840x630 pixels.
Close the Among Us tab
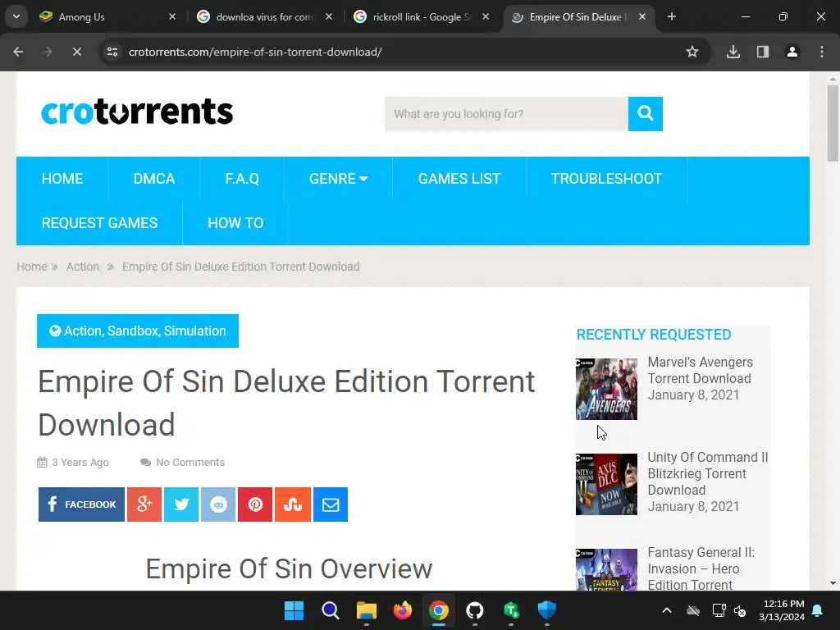[172, 16]
